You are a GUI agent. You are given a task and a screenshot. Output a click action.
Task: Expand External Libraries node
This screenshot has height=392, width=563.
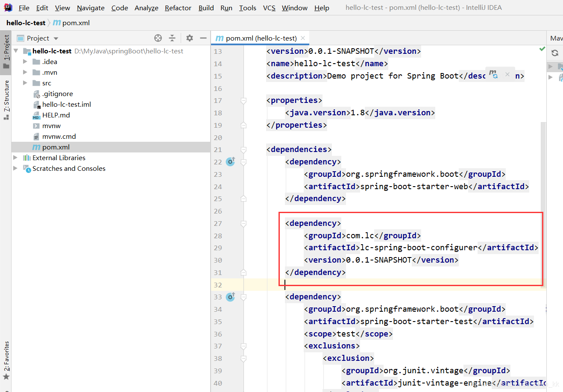pyautogui.click(x=15, y=158)
